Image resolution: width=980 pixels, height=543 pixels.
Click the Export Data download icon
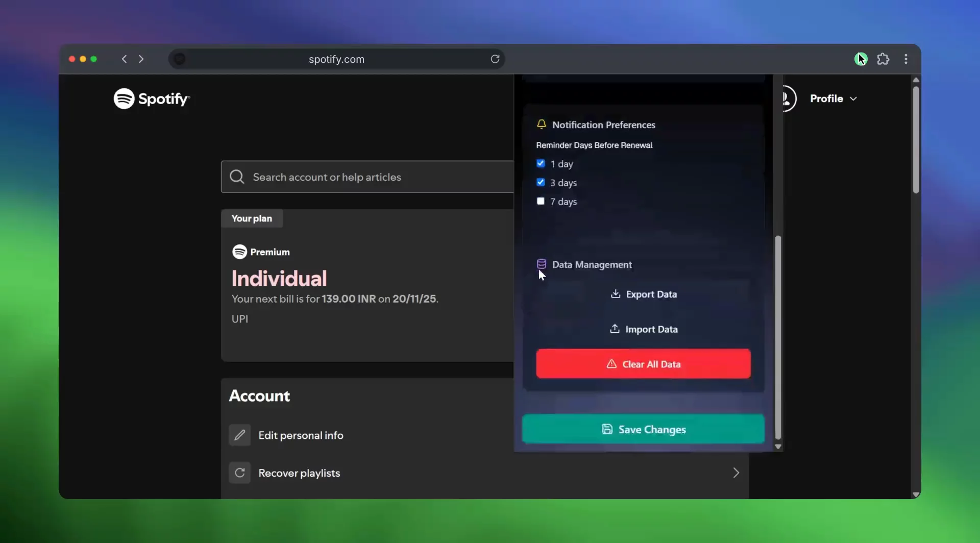pyautogui.click(x=616, y=294)
